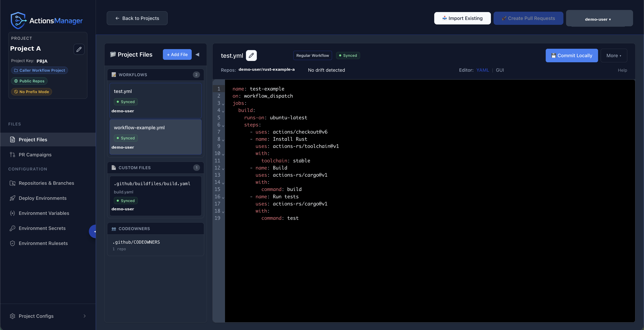644x330 pixels.
Task: Click the Commit Locally floppy disk icon
Action: pyautogui.click(x=554, y=56)
